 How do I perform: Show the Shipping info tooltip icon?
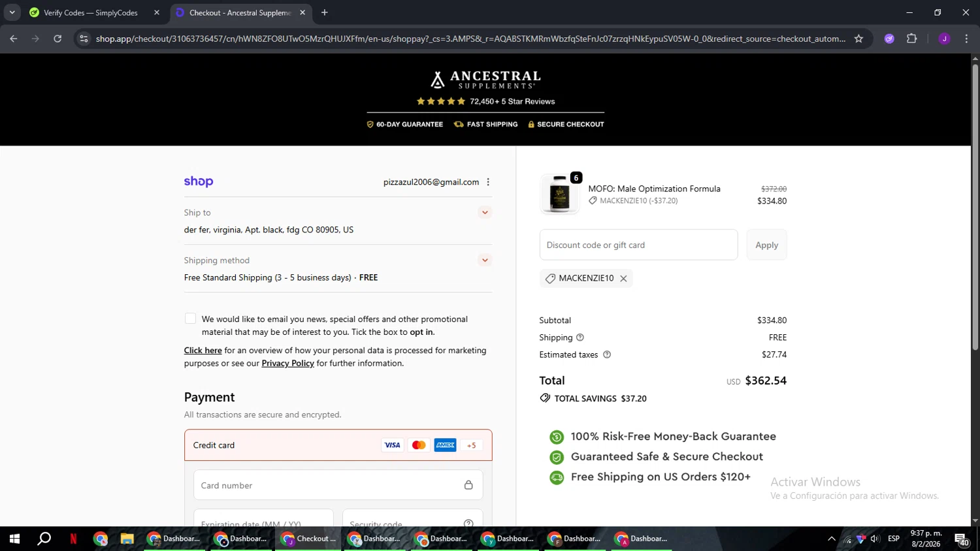click(x=580, y=338)
